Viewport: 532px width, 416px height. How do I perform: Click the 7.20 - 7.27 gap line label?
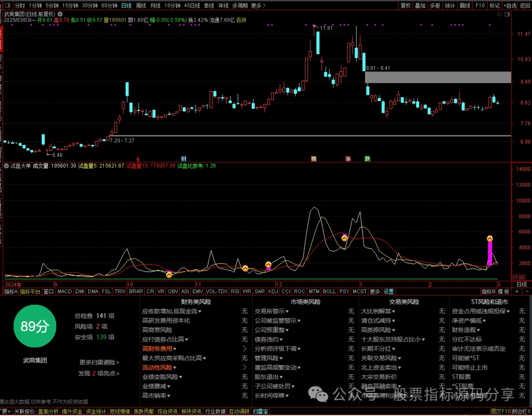[122, 140]
